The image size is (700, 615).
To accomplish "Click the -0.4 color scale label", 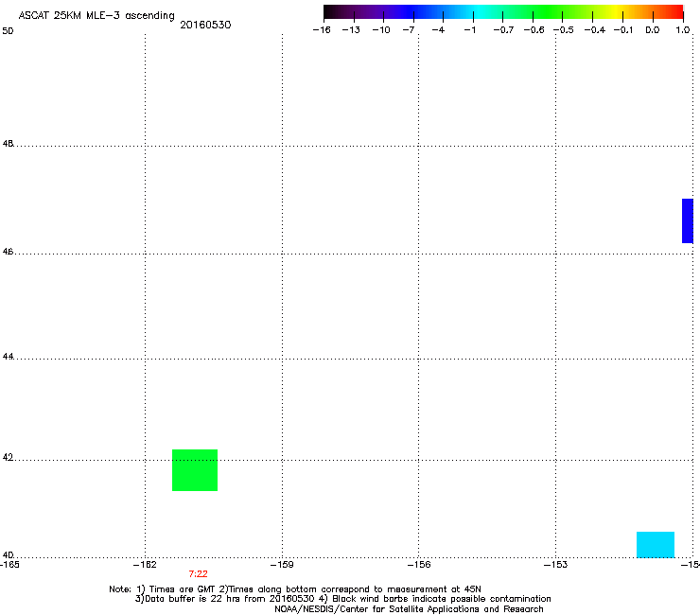I will [x=595, y=30].
